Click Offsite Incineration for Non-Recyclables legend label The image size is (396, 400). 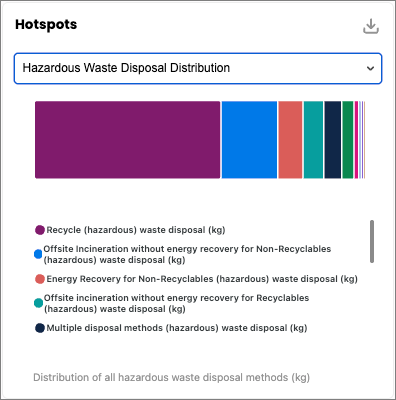tap(187, 254)
